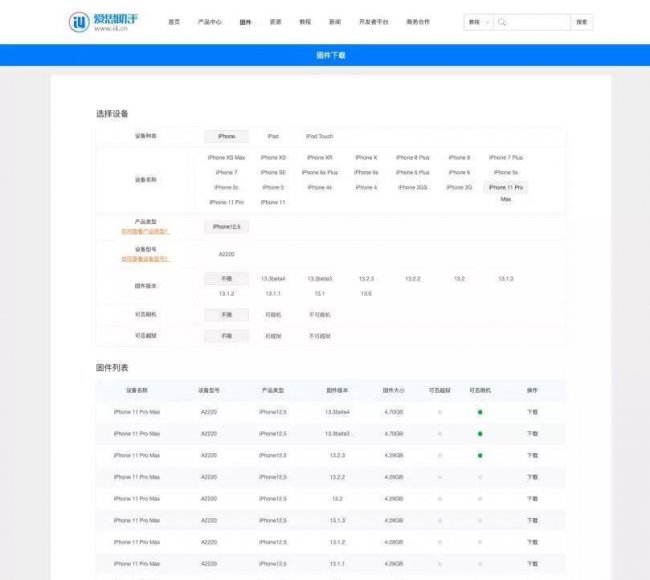Screen dimensions: 650x580
Task: Choose iPhone 11 Pro device
Action: pos(226,202)
